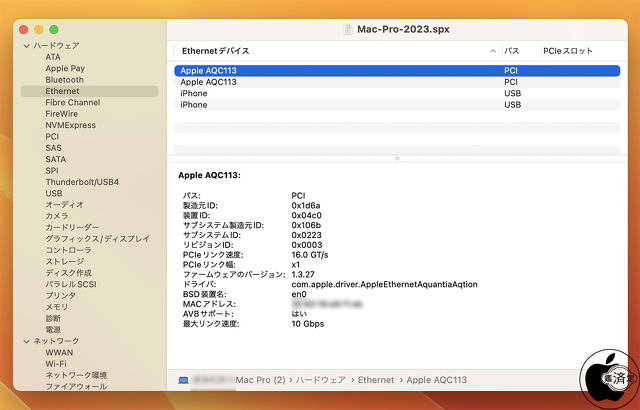Select Apple Pay in the sidebar

click(x=65, y=69)
